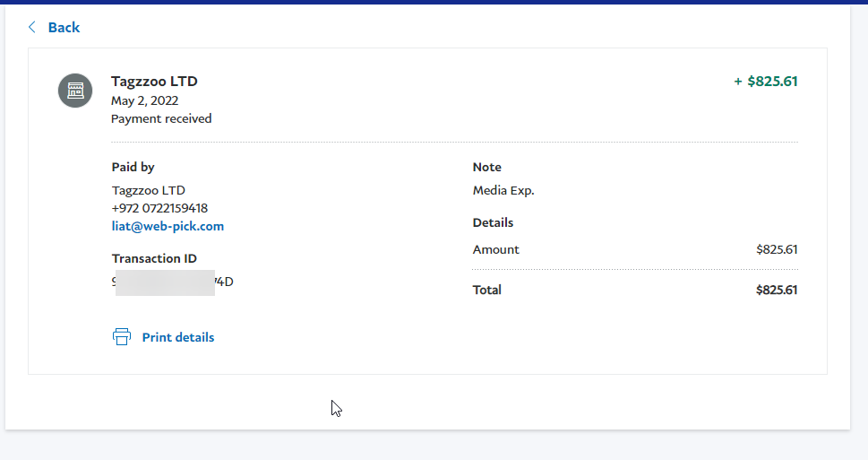Open the Print details link
The width and height of the screenshot is (868, 460).
click(x=177, y=337)
